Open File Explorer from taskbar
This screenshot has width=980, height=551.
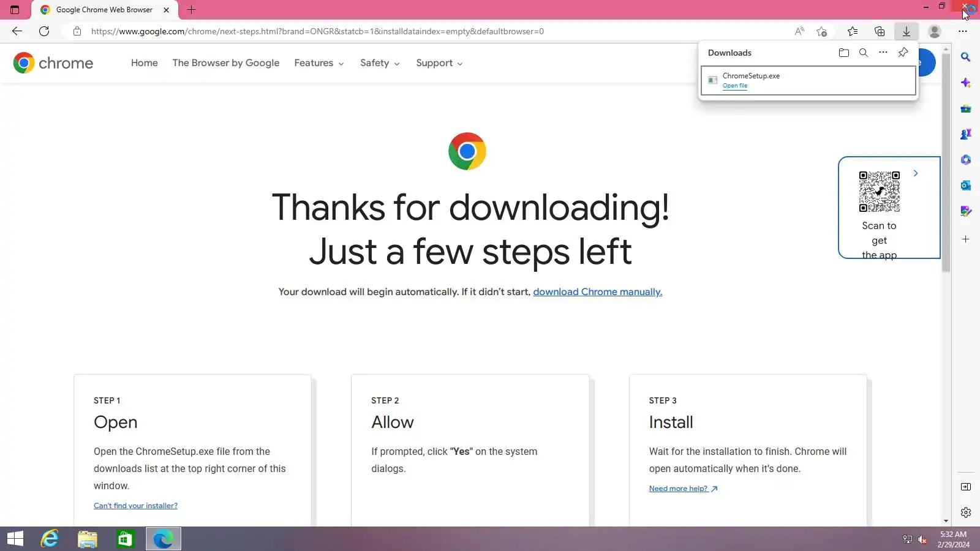click(88, 539)
